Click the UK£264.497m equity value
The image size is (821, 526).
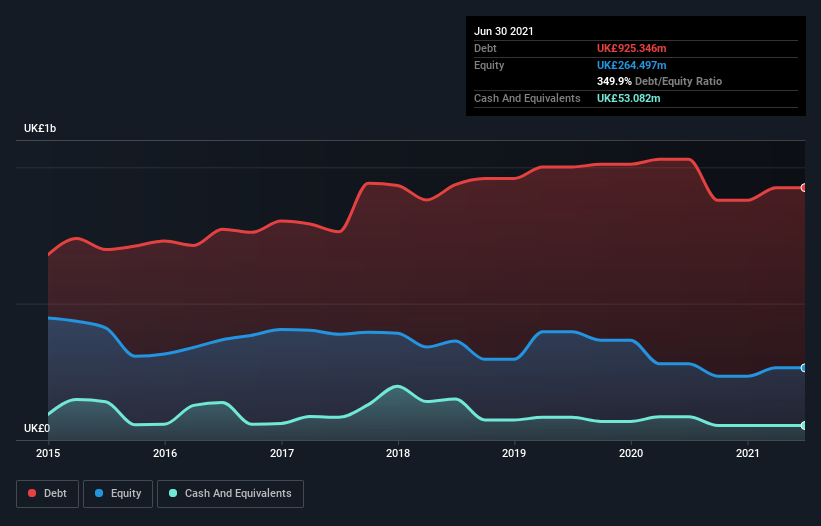coord(631,65)
